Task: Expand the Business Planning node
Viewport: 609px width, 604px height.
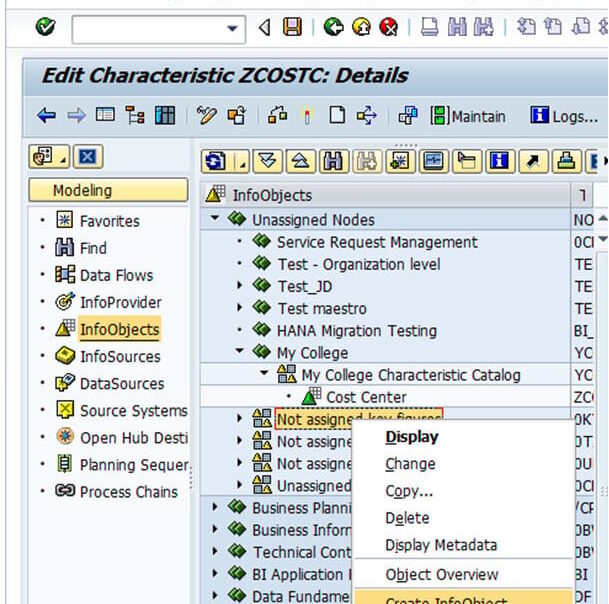Action: point(215,507)
